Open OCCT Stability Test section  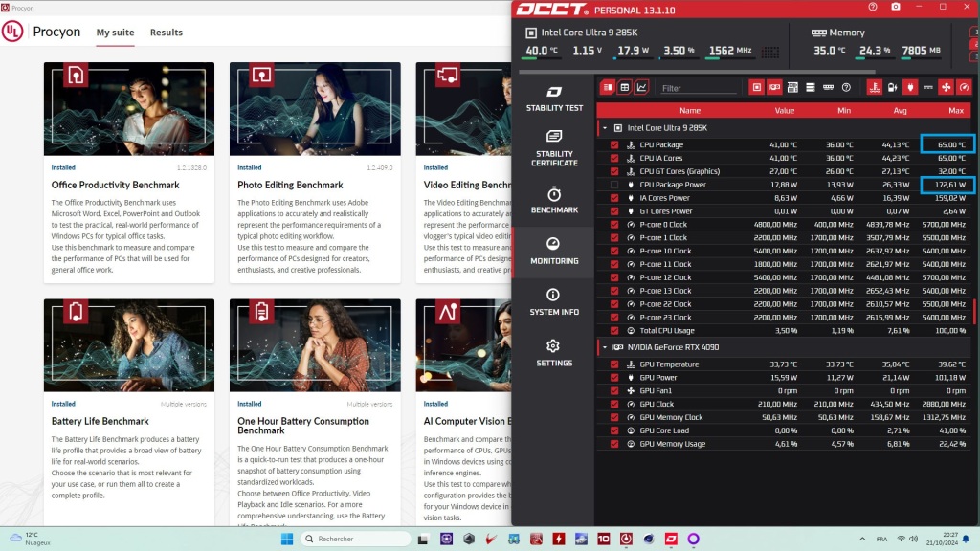[554, 99]
